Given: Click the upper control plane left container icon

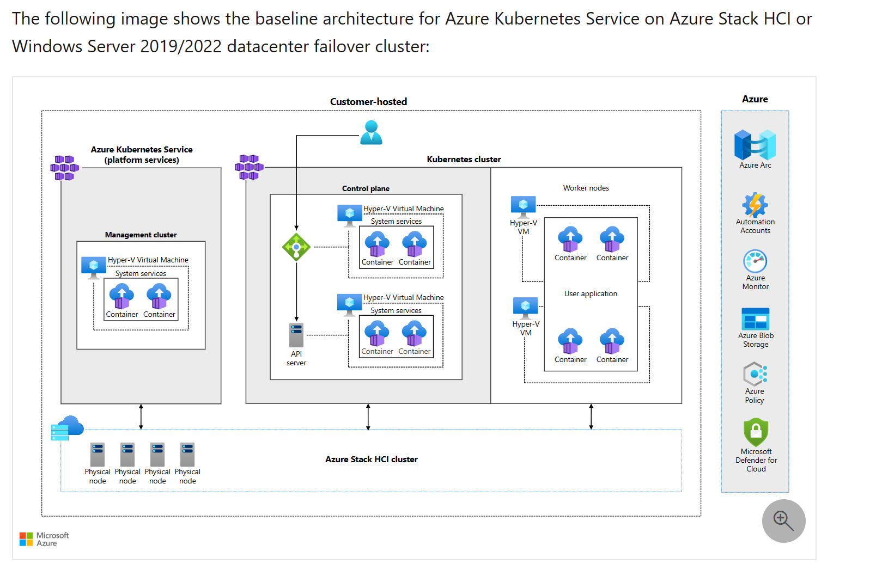Looking at the screenshot, I should (378, 244).
